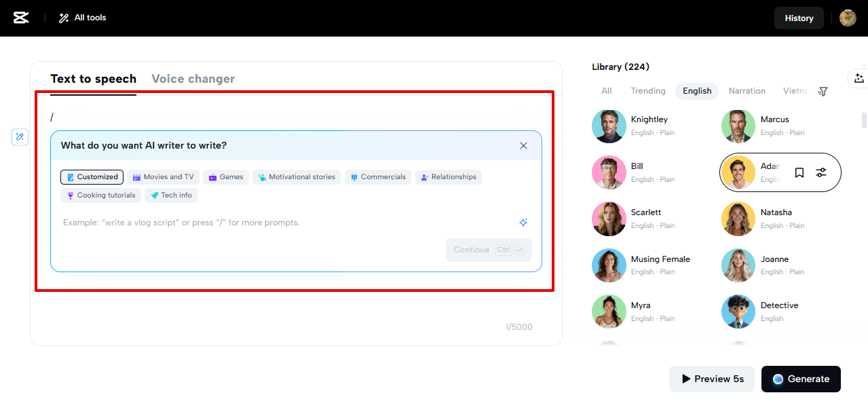Select the Movies and TV category

[163, 177]
